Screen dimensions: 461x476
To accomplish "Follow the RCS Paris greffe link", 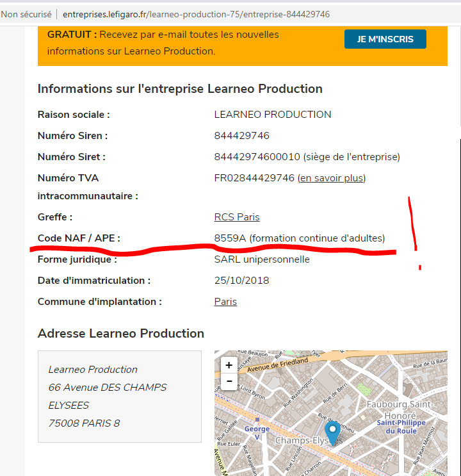I will (236, 217).
